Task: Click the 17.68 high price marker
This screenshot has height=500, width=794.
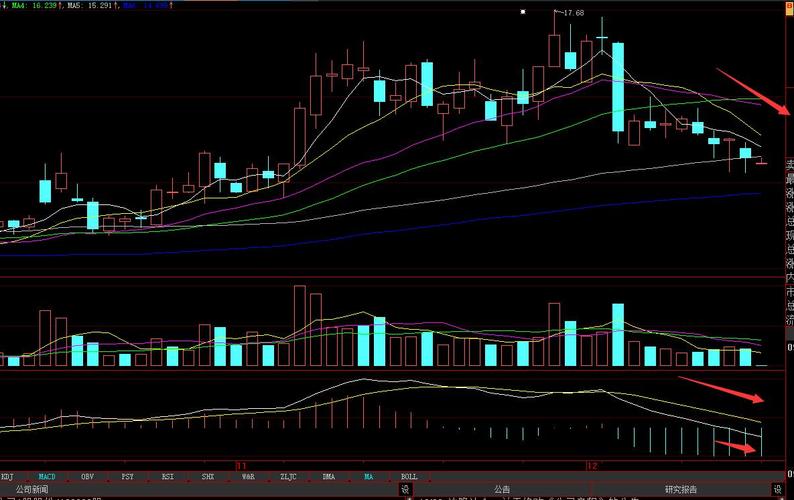Action: (x=574, y=13)
